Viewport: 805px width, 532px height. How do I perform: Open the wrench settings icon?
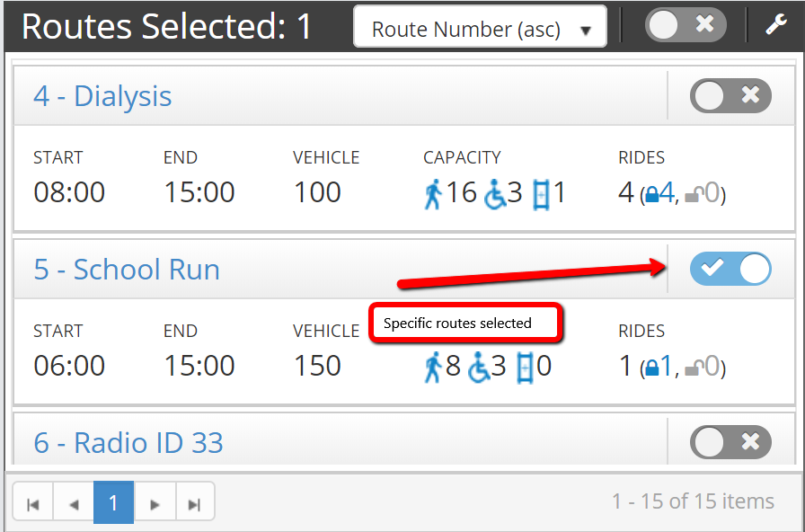pos(775,24)
